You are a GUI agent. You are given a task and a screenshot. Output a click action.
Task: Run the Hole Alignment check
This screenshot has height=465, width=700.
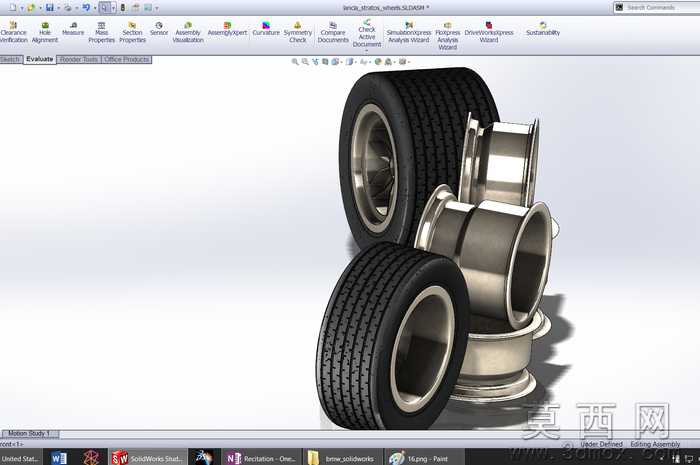[45, 33]
